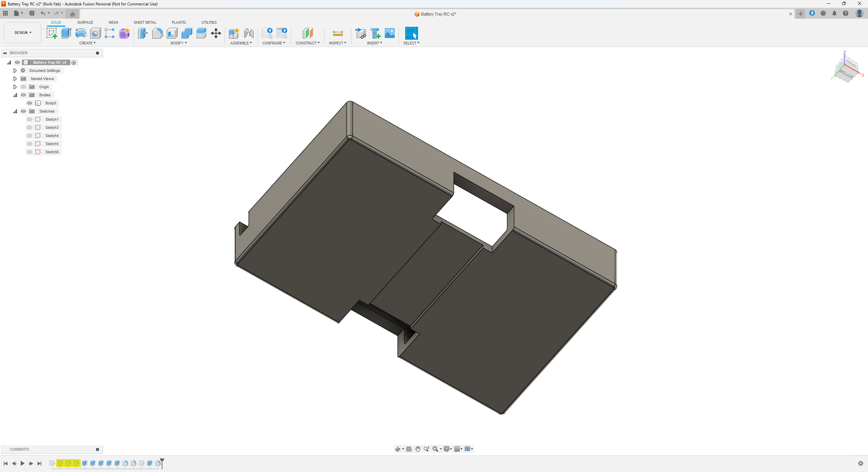Viewport: 868px width, 472px height.
Task: Toggle visibility of the Origin folder
Action: [23, 87]
